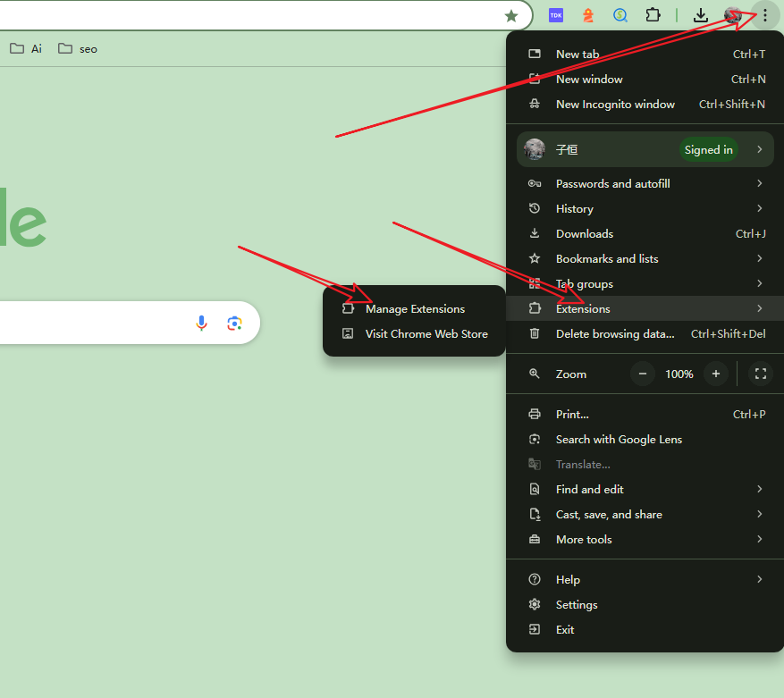The height and width of the screenshot is (698, 784).
Task: Open the Extensions puzzle-piece icon
Action: (x=653, y=15)
